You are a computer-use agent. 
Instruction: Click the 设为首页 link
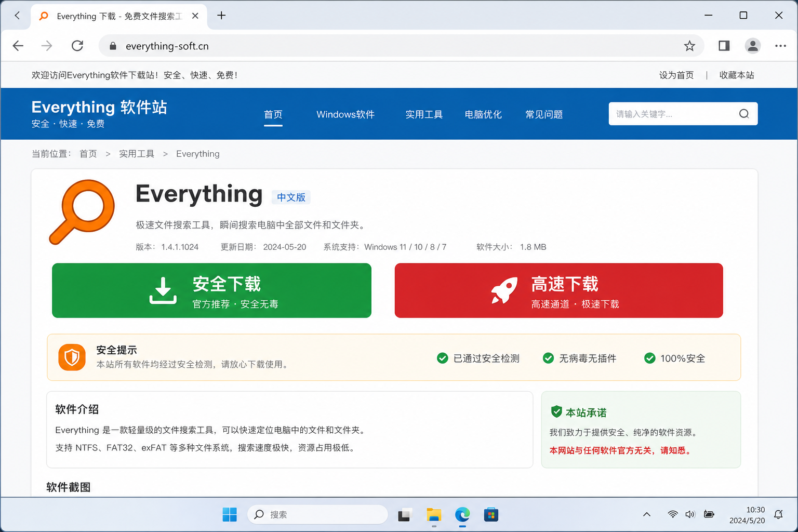[676, 75]
